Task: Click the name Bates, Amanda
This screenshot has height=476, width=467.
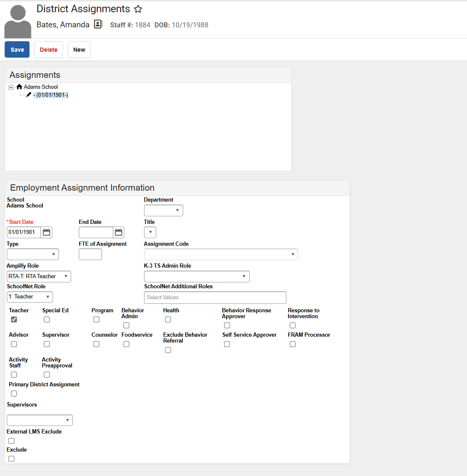Action: (x=63, y=24)
